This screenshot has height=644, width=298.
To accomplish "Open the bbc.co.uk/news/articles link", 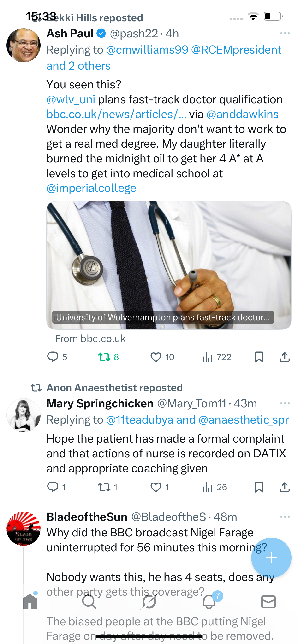I will [x=116, y=114].
